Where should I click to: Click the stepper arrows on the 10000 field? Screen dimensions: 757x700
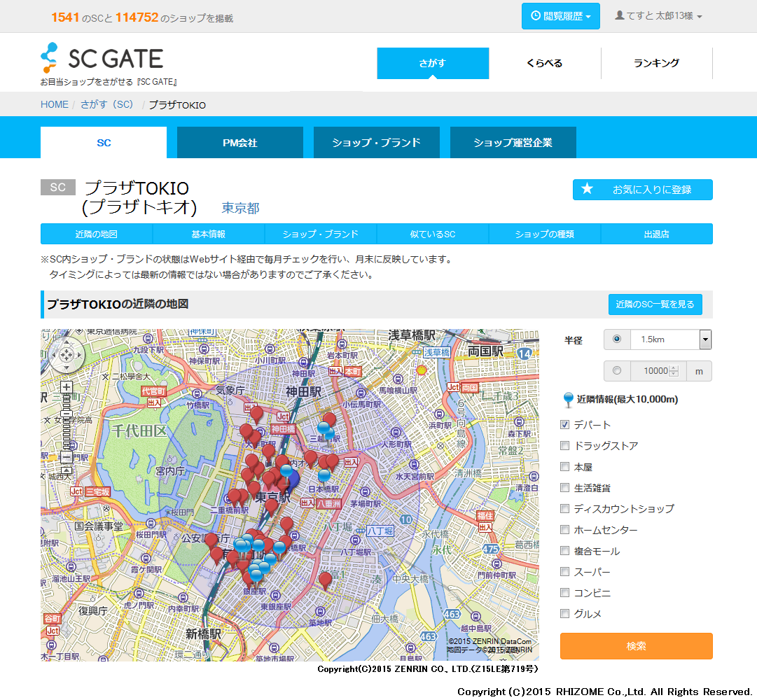(x=674, y=371)
